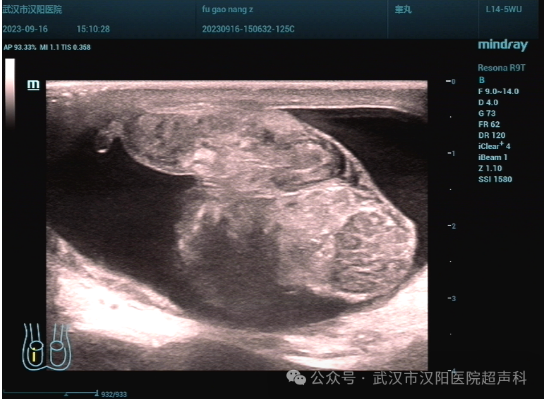Click the exam ID 20230916-150632-125C
This screenshot has width=544, height=399.
point(248,29)
